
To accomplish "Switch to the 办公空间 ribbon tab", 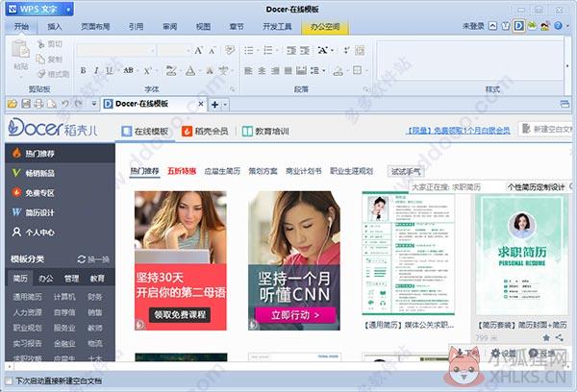I will pos(325,27).
